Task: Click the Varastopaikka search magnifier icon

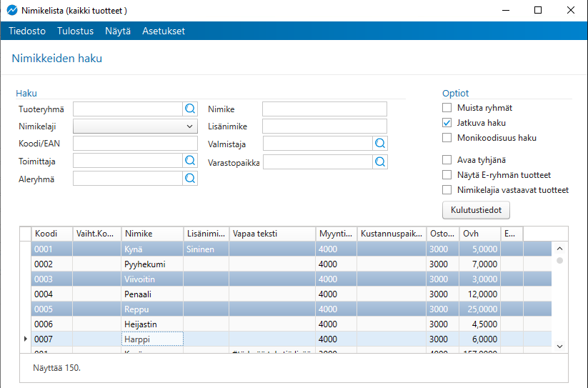Action: pos(380,161)
